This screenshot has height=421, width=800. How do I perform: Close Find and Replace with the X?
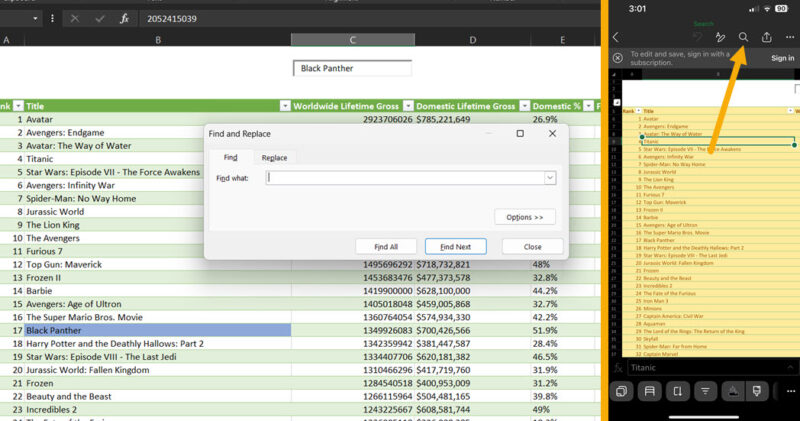point(553,134)
